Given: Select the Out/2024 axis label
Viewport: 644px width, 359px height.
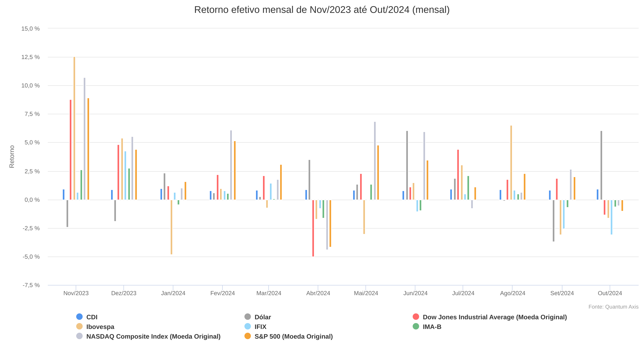Looking at the screenshot, I should (610, 293).
